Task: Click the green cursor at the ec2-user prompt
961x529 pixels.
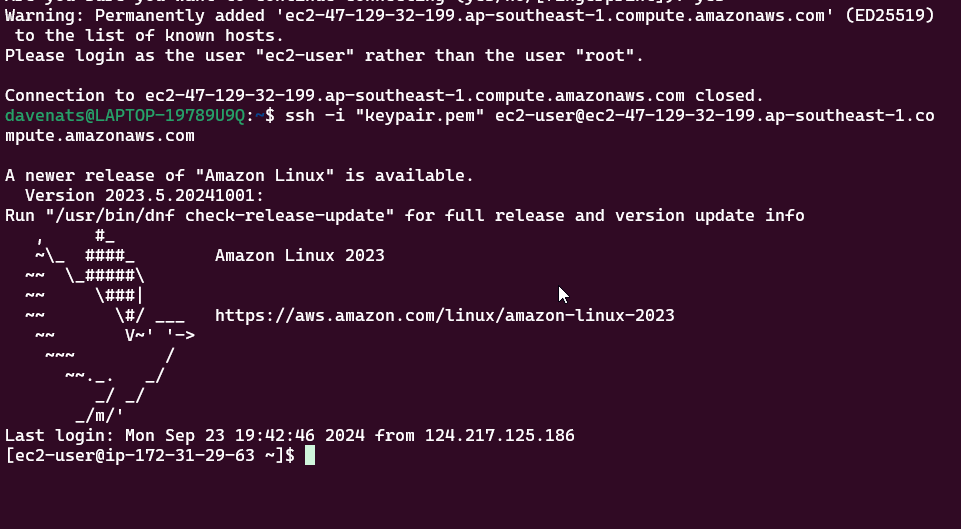Action: point(310,456)
